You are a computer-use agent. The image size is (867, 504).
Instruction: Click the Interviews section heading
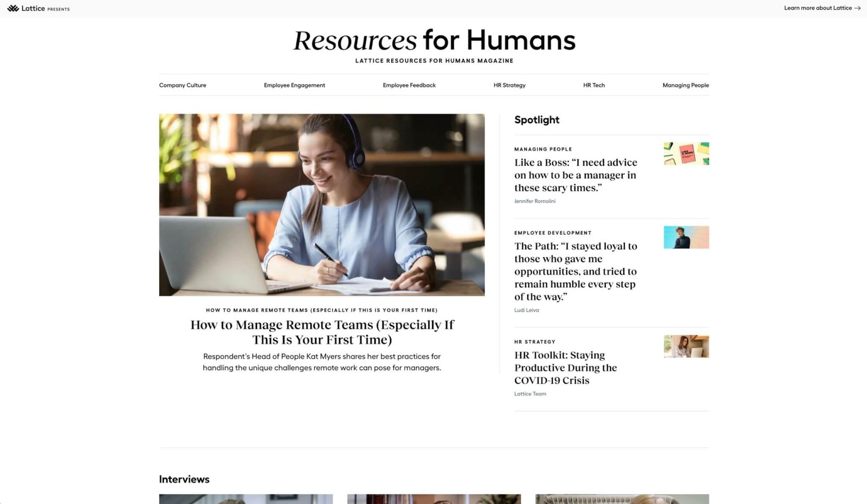(x=184, y=479)
